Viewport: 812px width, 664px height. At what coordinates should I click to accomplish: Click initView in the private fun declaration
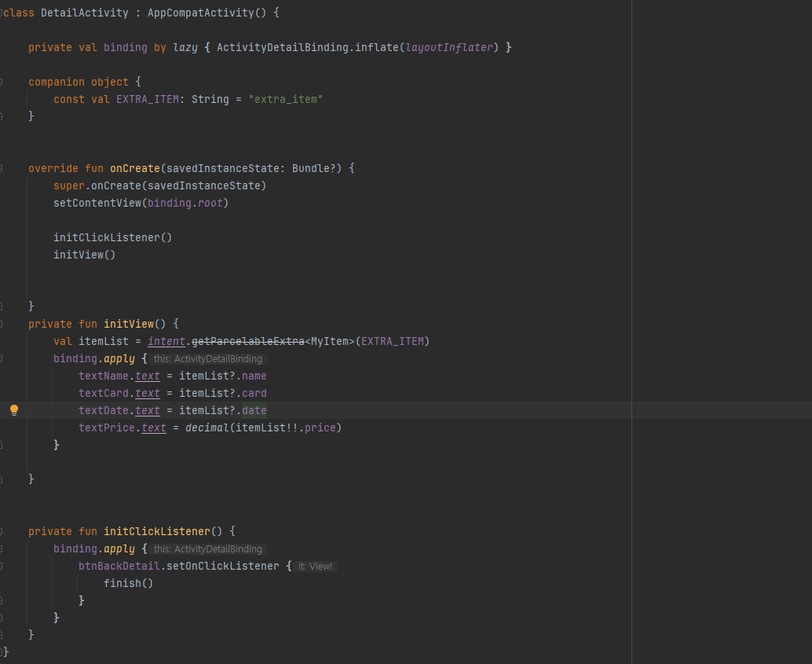click(129, 324)
